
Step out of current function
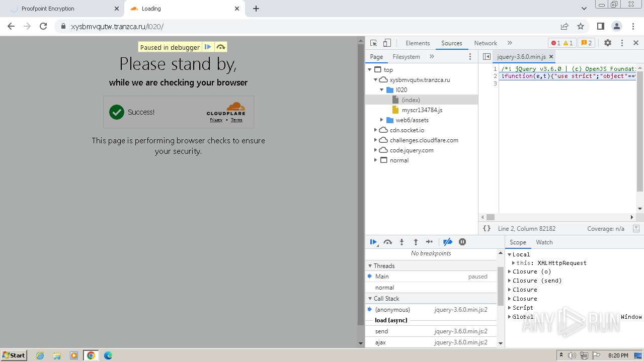pos(416,242)
